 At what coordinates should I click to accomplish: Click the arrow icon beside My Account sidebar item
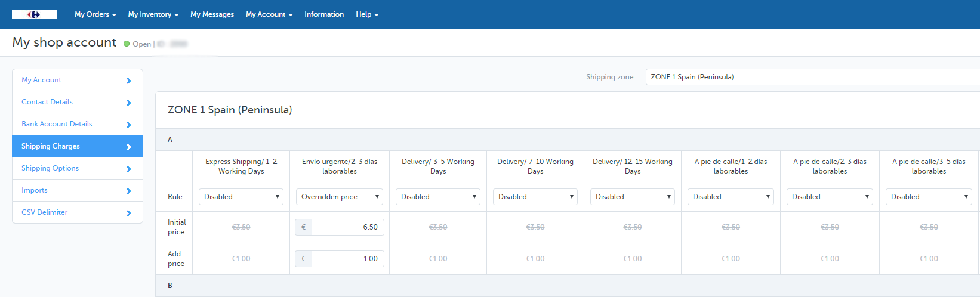click(x=128, y=81)
